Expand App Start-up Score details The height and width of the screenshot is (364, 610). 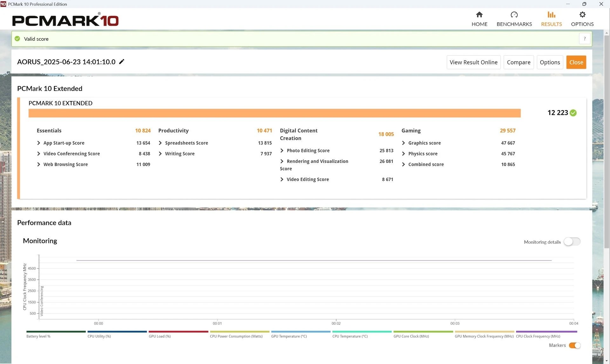[x=39, y=143]
